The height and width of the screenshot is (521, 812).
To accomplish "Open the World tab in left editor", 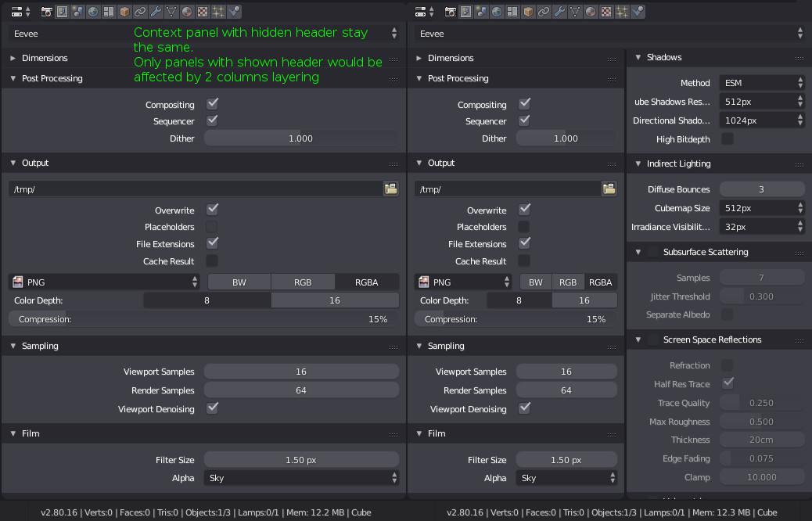I will [x=93, y=12].
